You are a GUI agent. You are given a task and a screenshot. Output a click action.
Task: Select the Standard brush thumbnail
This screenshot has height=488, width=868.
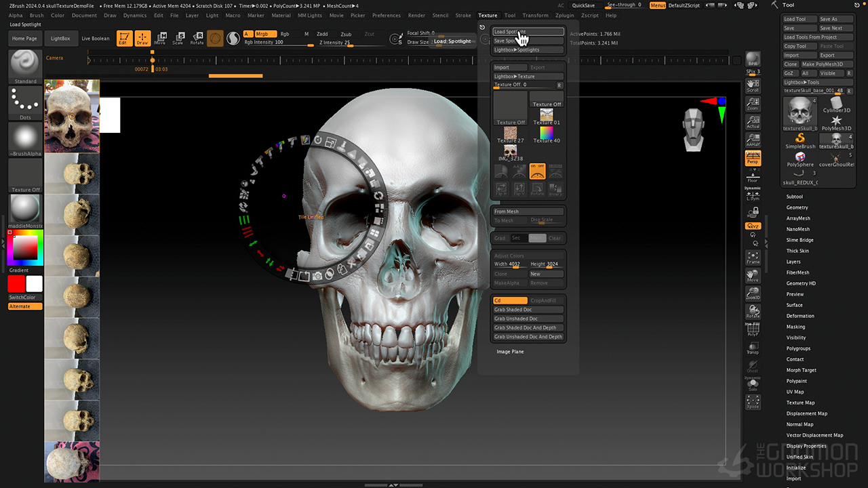[x=25, y=66]
